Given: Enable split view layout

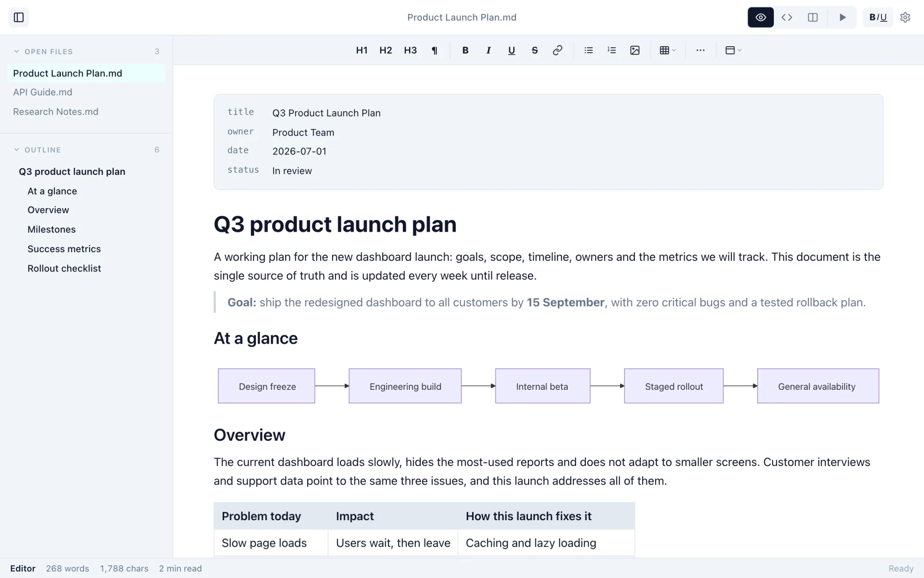Looking at the screenshot, I should pos(813,18).
